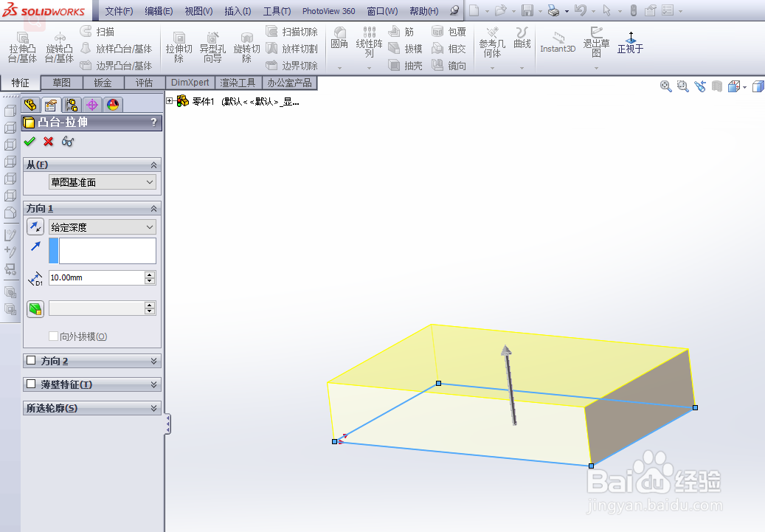Click the 旋转凸台/基体 (Revolved Boss) tool
Image resolution: width=765 pixels, height=532 pixels.
click(x=58, y=44)
